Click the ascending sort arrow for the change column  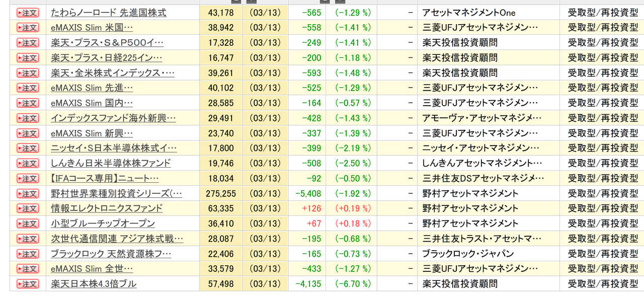coord(324,2)
